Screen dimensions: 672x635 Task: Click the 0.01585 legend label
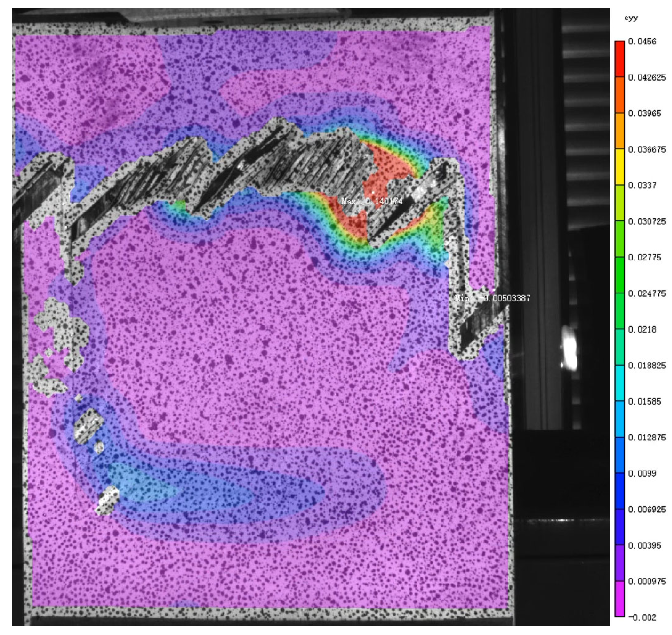pos(644,402)
